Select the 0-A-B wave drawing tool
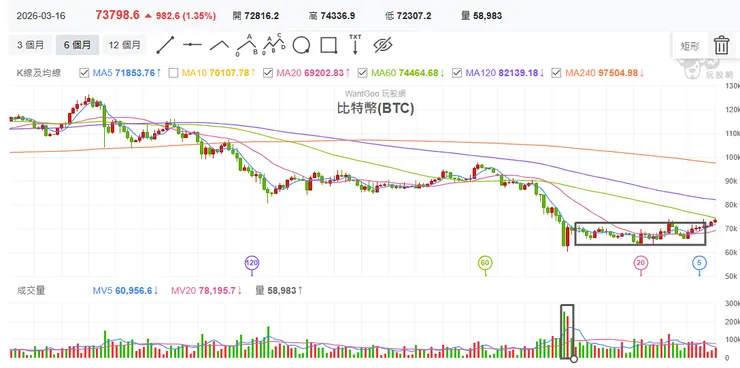 (247, 45)
